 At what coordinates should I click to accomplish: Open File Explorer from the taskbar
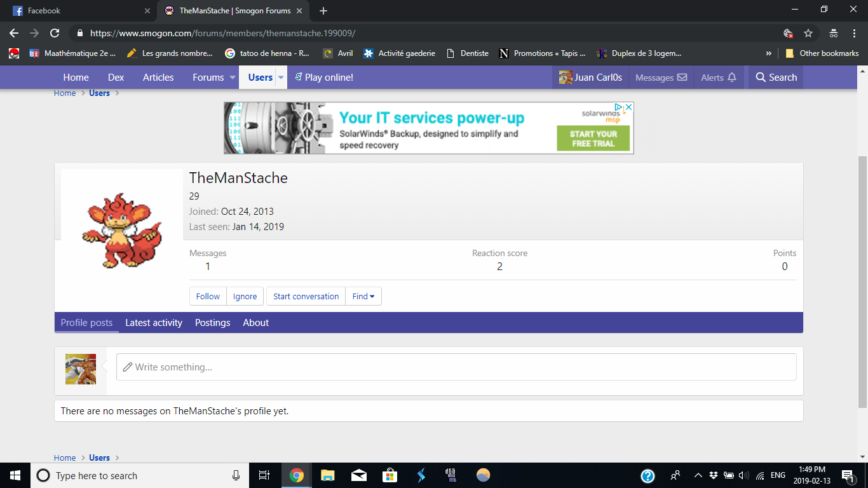[328, 475]
